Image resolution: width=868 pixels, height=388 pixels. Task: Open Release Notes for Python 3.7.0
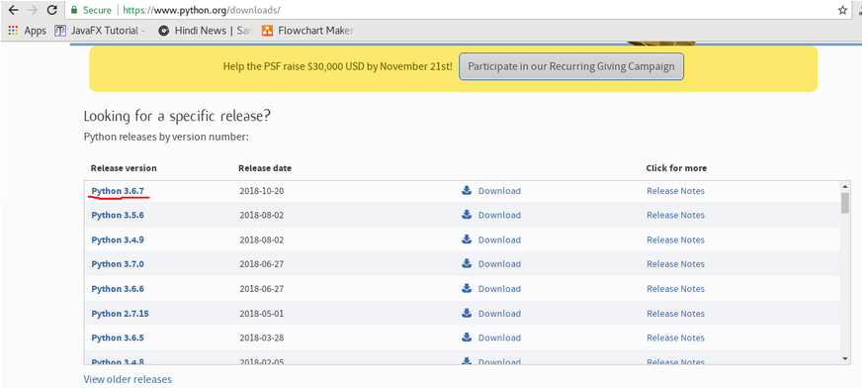[x=675, y=264]
